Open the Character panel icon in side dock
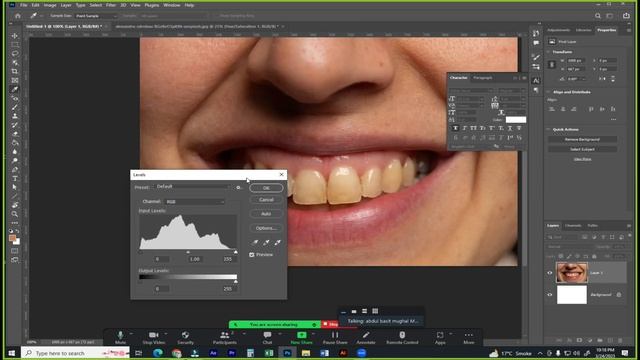Image resolution: width=640 pixels, height=360 pixels. pyautogui.click(x=536, y=81)
